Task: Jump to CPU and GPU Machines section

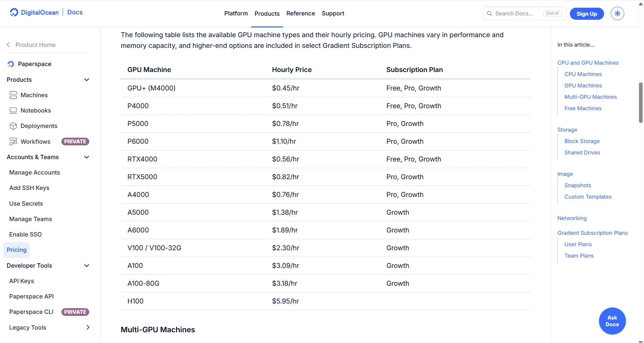Action: pyautogui.click(x=588, y=63)
